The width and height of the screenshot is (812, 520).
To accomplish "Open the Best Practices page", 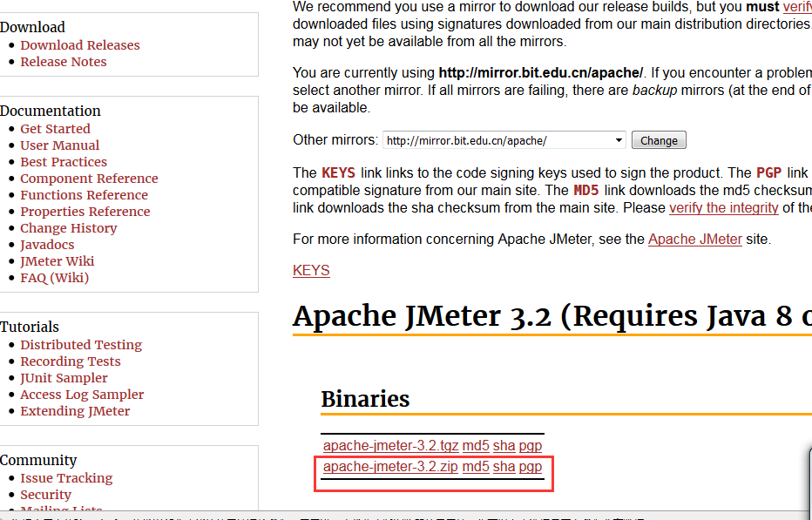I will point(64,162).
